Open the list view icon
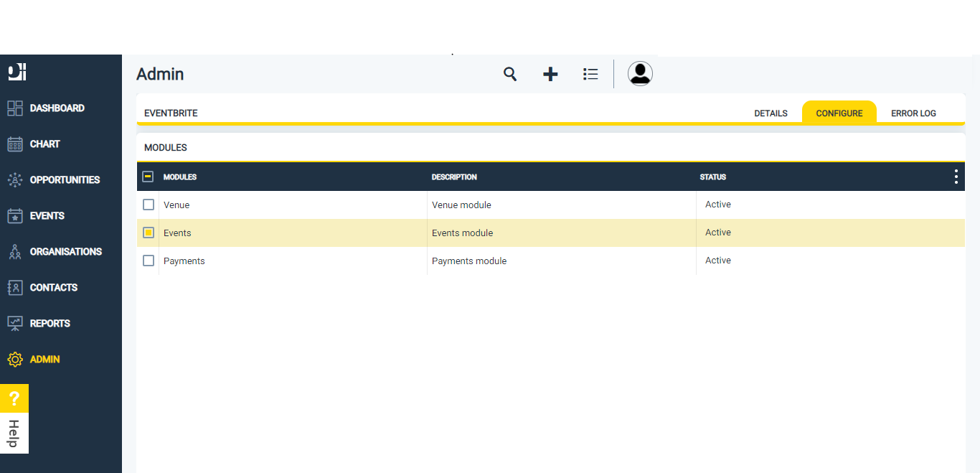The image size is (980, 473). (x=590, y=74)
